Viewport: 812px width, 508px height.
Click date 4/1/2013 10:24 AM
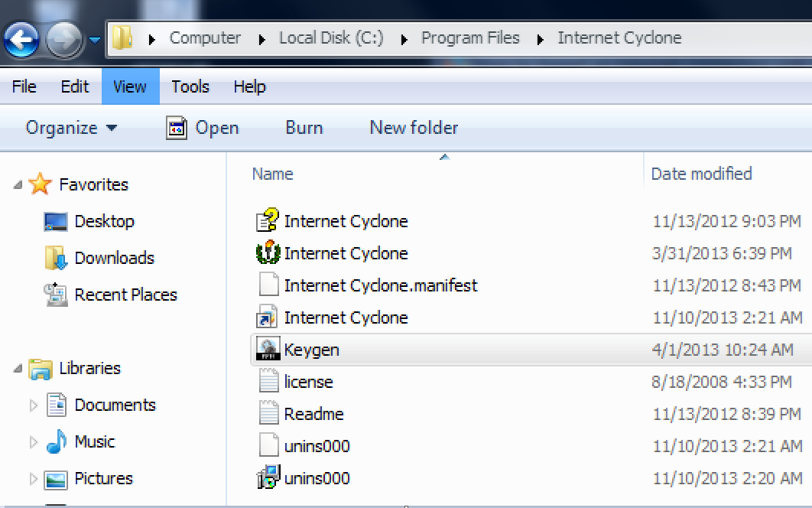tap(723, 350)
